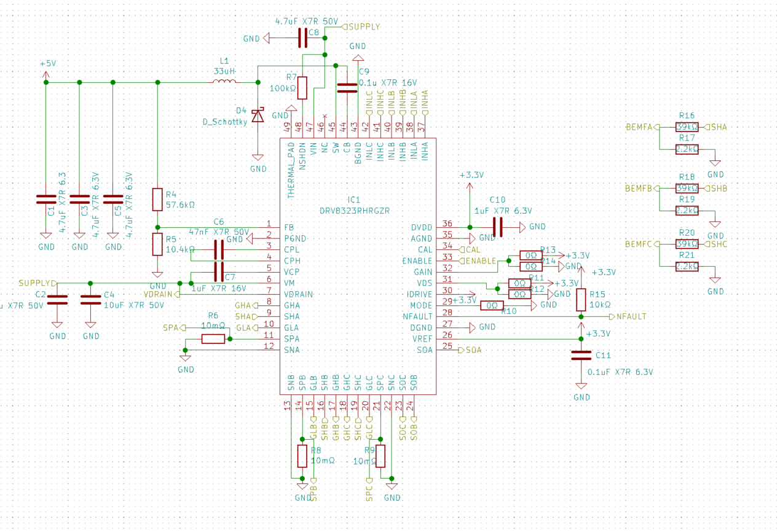Click the R20 39kΩ resistor symbol
This screenshot has width=780, height=532.
coord(687,244)
